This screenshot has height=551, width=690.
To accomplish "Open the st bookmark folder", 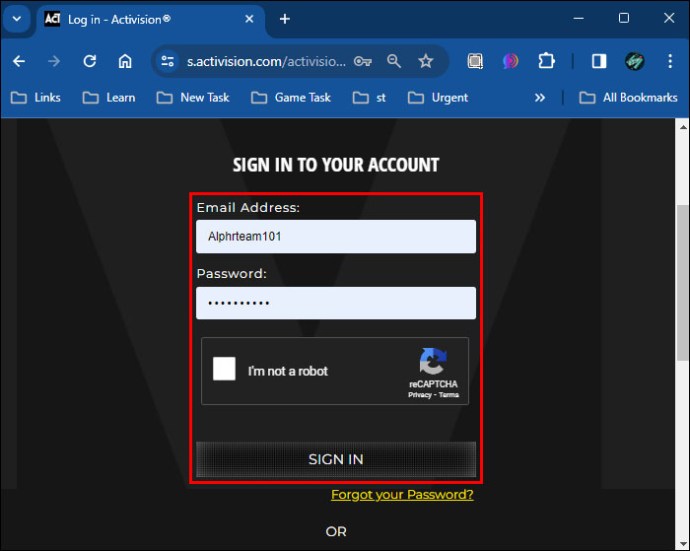I will click(369, 98).
